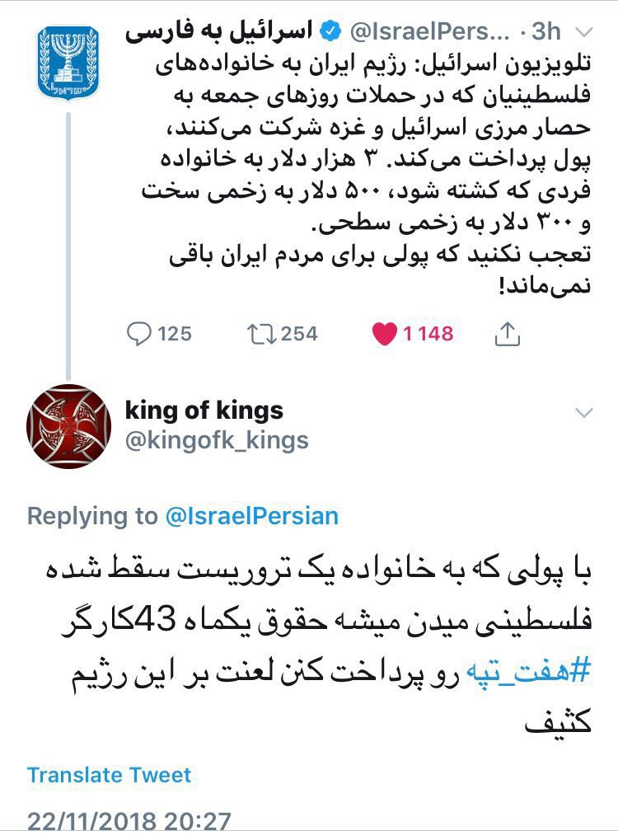Open the share upload icon
The height and width of the screenshot is (840, 618).
(x=507, y=333)
